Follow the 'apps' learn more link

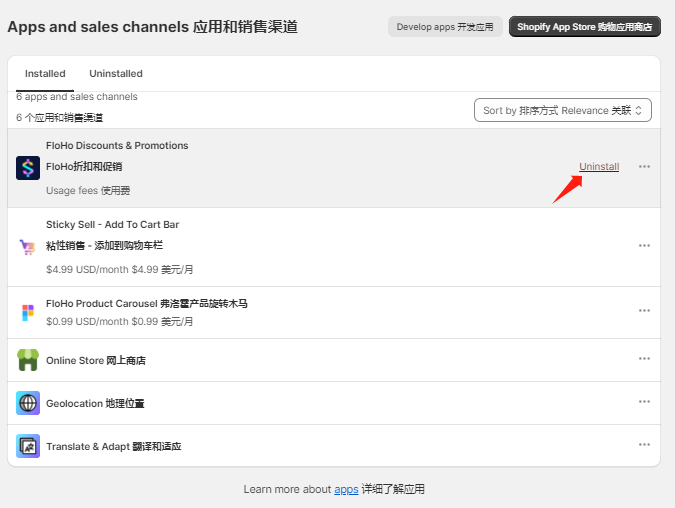click(x=346, y=490)
